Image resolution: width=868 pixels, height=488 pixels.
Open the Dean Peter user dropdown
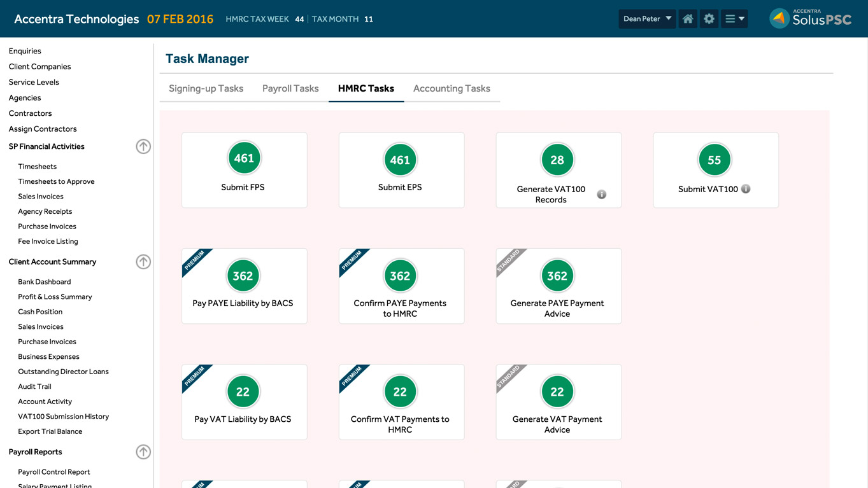(x=647, y=19)
